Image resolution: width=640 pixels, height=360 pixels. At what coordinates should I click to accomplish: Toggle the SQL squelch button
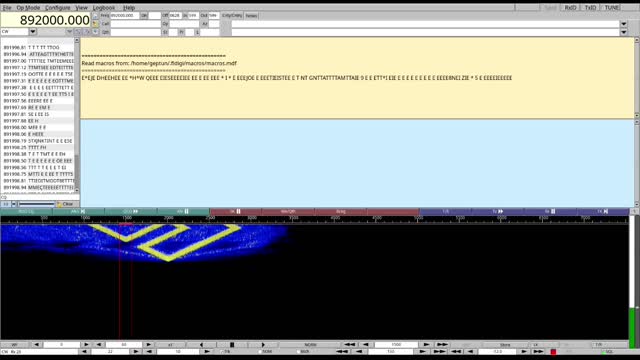pyautogui.click(x=609, y=351)
